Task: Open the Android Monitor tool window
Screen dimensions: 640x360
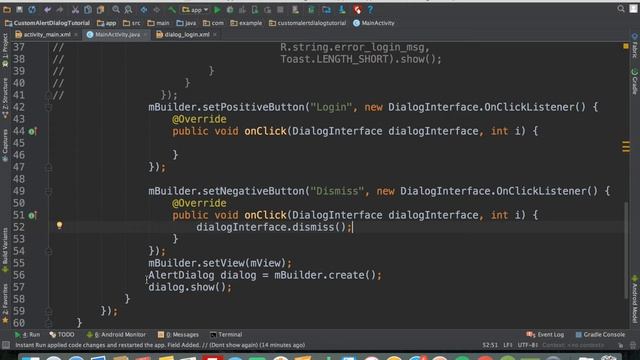Action: click(116, 335)
